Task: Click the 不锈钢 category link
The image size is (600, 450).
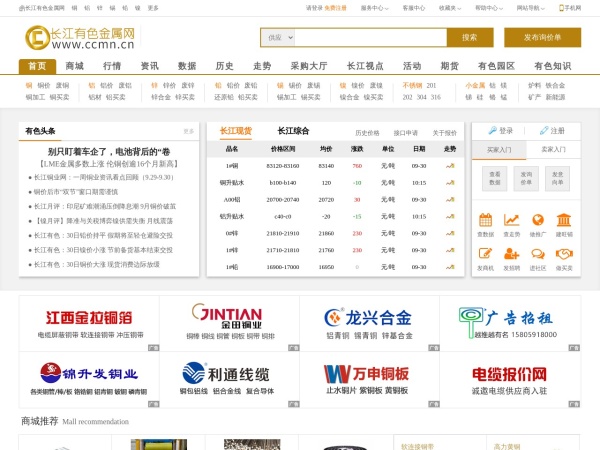Action: tap(412, 85)
